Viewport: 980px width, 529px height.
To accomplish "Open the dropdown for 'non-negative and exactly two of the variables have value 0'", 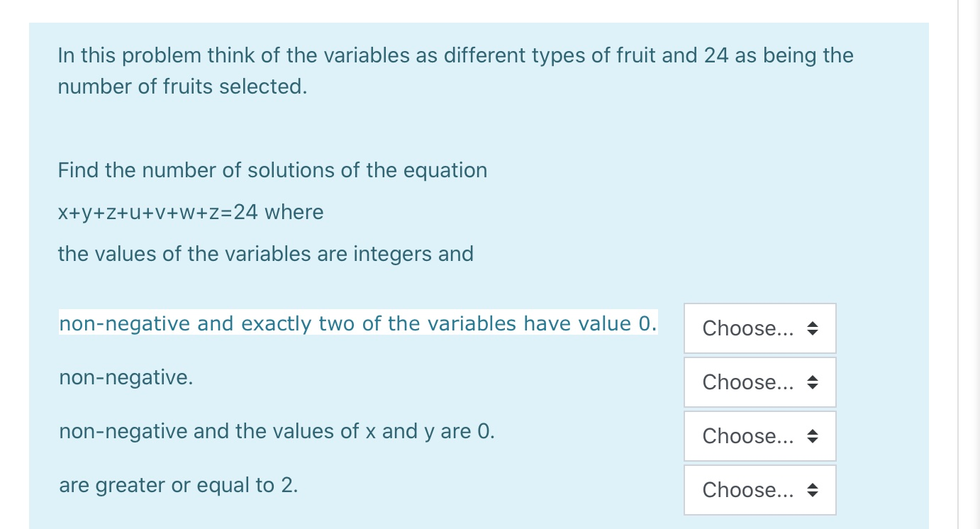I will click(759, 328).
